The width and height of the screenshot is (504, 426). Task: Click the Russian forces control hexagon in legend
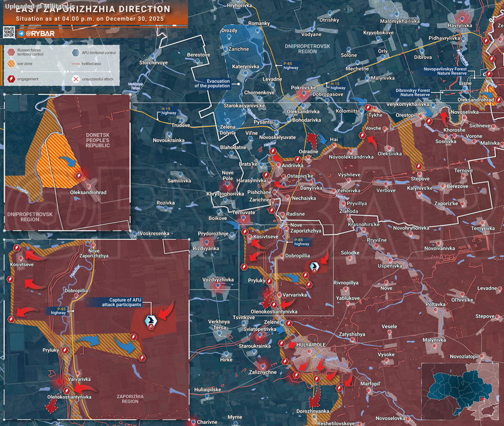[x=11, y=52]
